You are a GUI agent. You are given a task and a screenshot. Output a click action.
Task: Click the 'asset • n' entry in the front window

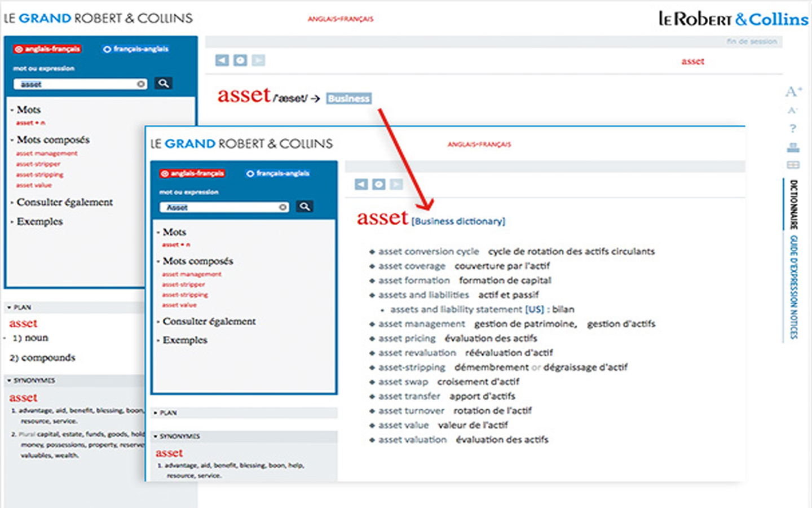(x=176, y=244)
